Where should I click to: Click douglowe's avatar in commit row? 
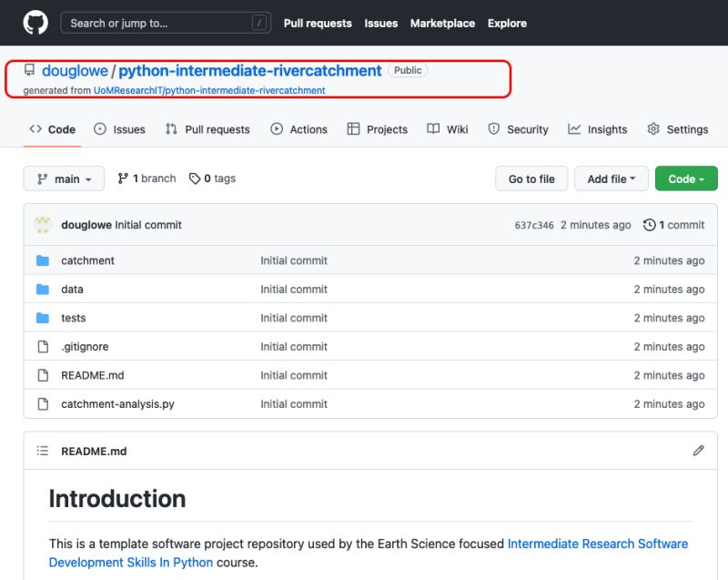coord(43,225)
